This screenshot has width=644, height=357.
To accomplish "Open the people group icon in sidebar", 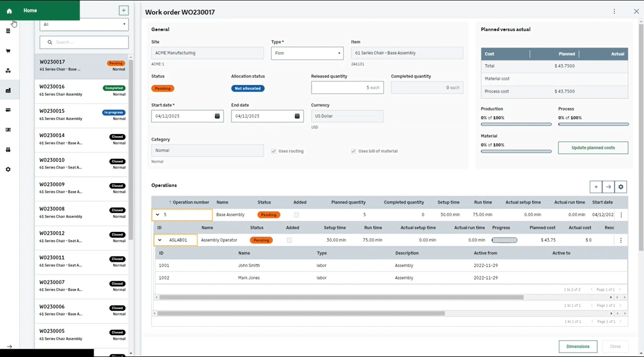I will [x=8, y=149].
